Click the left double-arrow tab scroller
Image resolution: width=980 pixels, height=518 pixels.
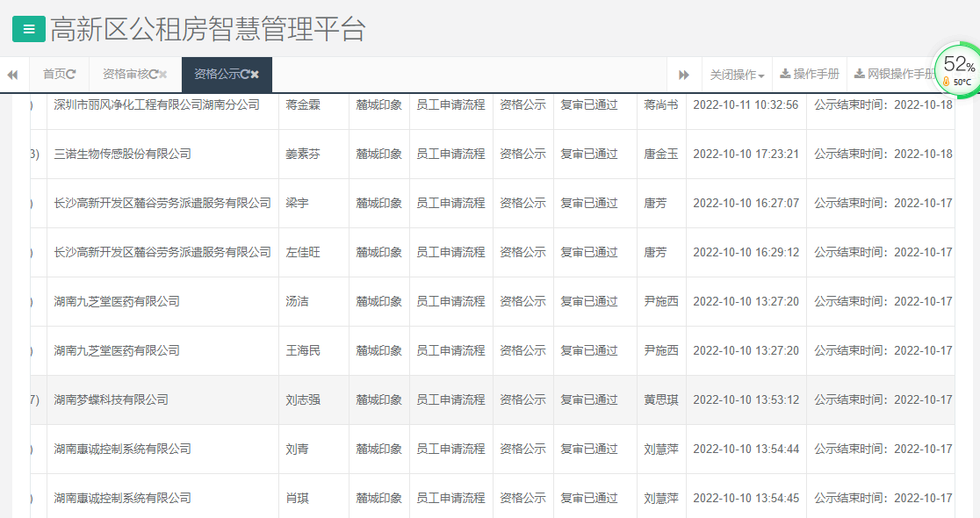click(12, 74)
